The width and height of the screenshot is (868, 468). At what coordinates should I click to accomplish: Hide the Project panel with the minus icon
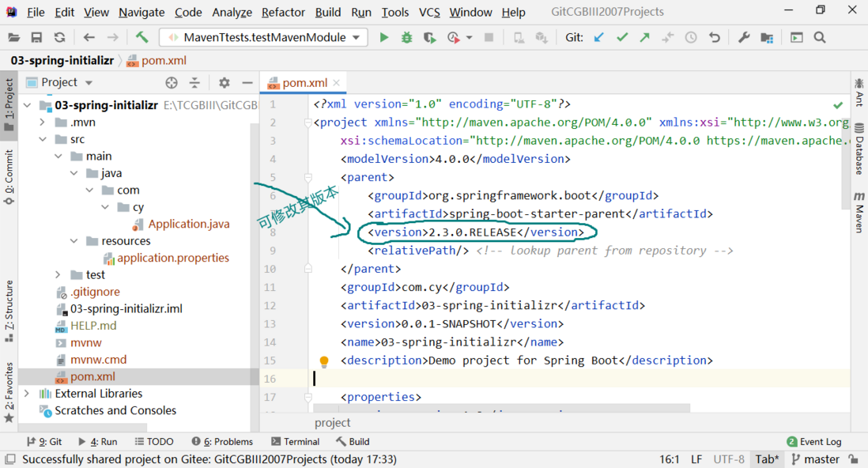pyautogui.click(x=247, y=82)
